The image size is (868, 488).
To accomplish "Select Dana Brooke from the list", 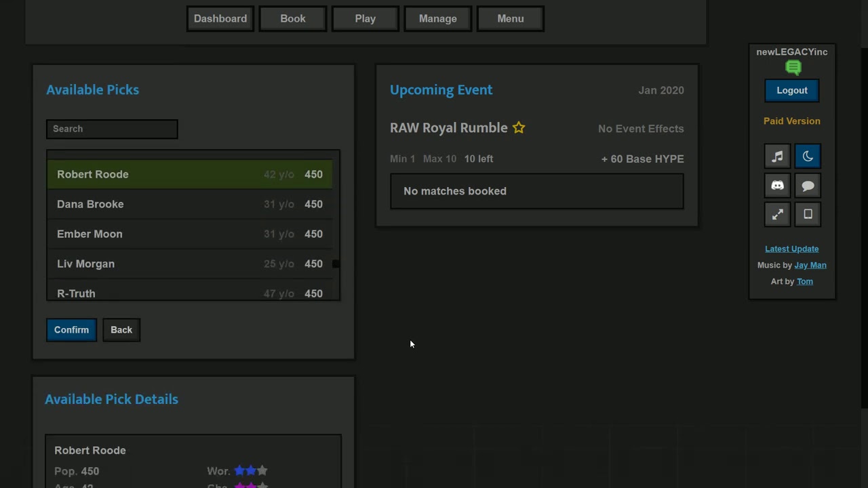I will click(x=190, y=204).
